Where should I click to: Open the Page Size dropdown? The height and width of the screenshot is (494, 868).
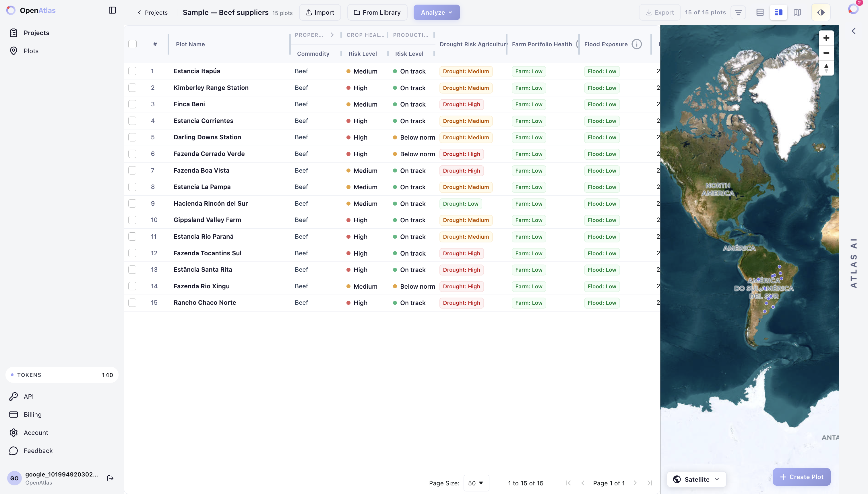tap(476, 483)
